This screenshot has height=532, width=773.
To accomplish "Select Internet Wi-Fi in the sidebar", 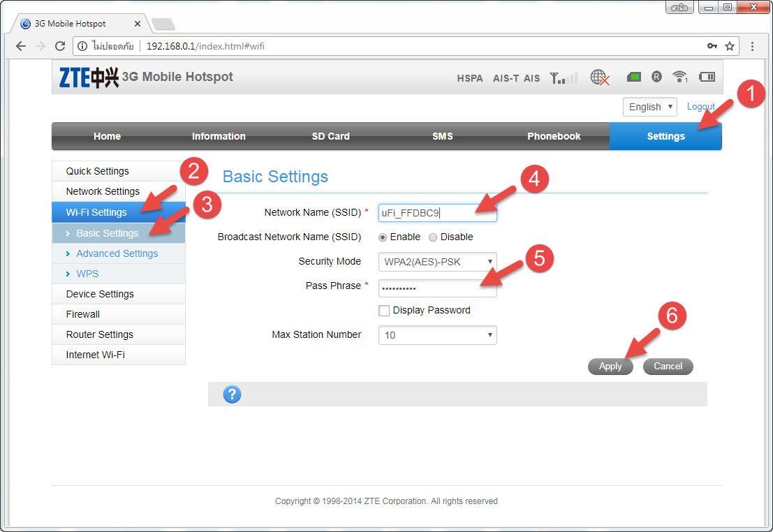I will pos(118,355).
